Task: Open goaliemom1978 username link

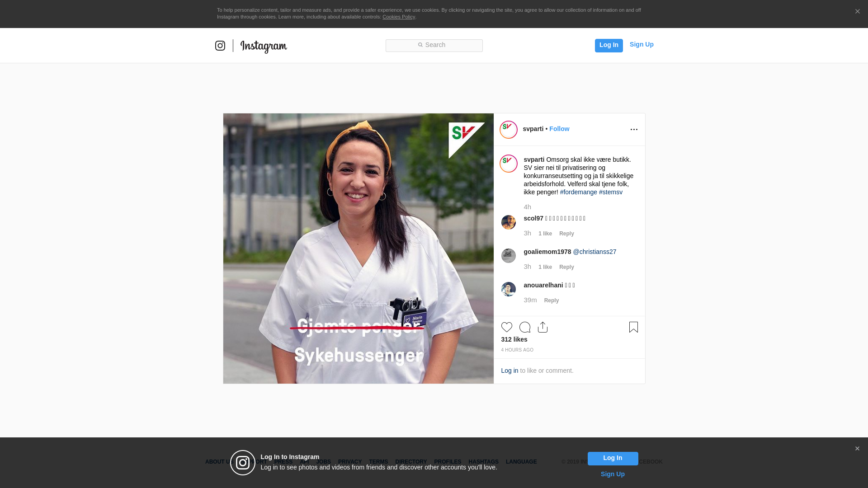Action: tap(547, 252)
